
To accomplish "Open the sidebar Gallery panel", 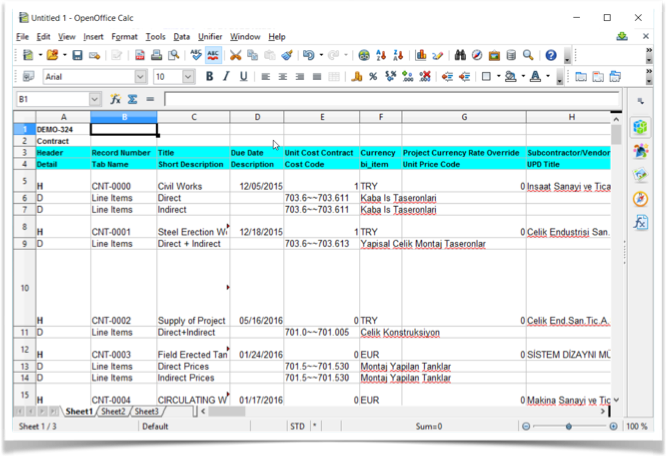I will pyautogui.click(x=640, y=175).
